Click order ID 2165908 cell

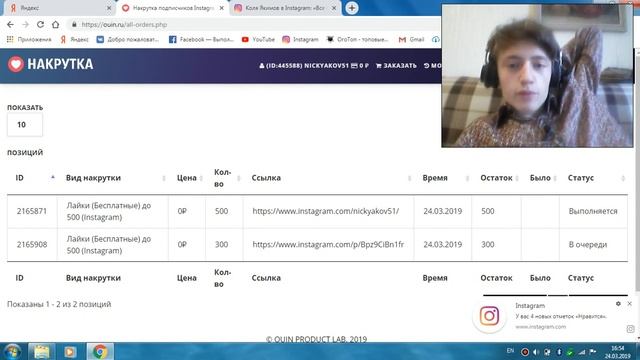[x=32, y=244]
